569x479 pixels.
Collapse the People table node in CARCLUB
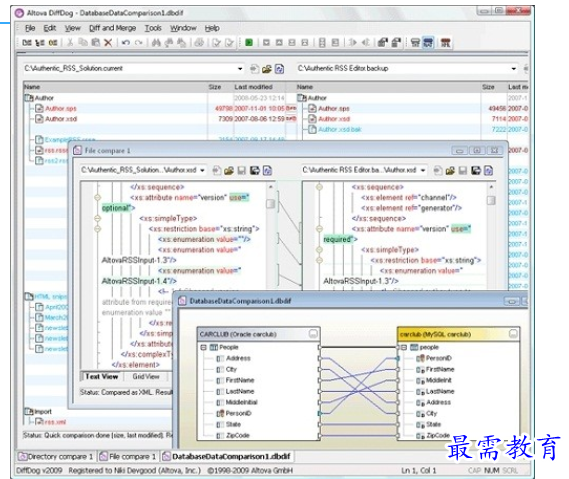pyautogui.click(x=204, y=347)
